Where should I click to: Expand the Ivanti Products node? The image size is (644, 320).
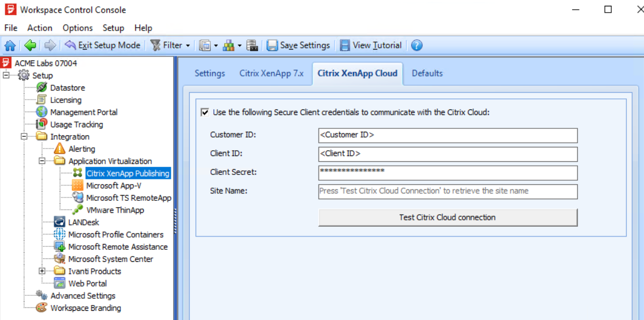[x=42, y=271]
